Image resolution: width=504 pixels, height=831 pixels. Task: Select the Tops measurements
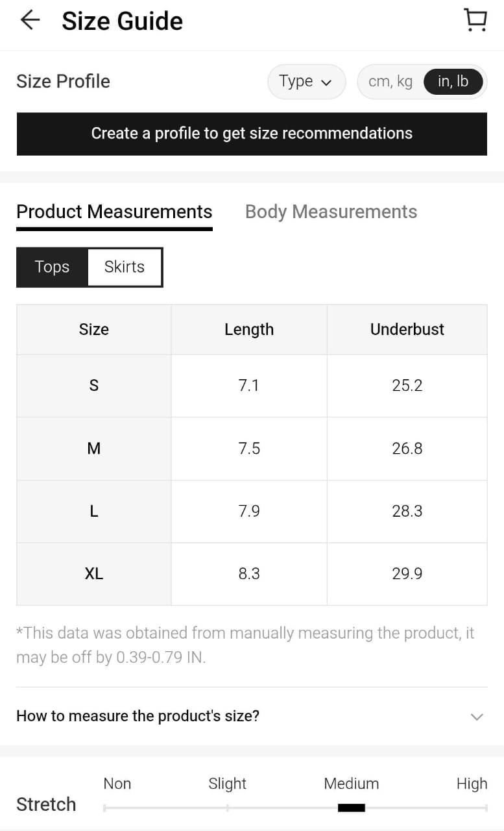point(52,267)
